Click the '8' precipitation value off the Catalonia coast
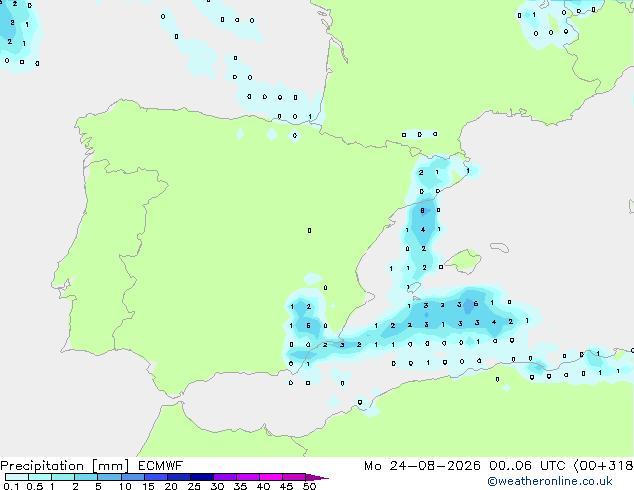The height and width of the screenshot is (490, 634). (x=422, y=211)
